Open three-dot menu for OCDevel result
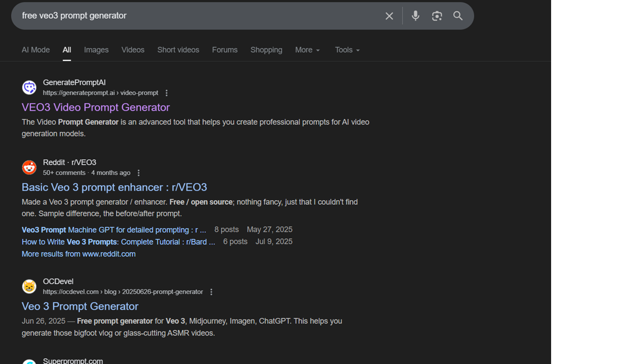The height and width of the screenshot is (364, 620). point(211,291)
